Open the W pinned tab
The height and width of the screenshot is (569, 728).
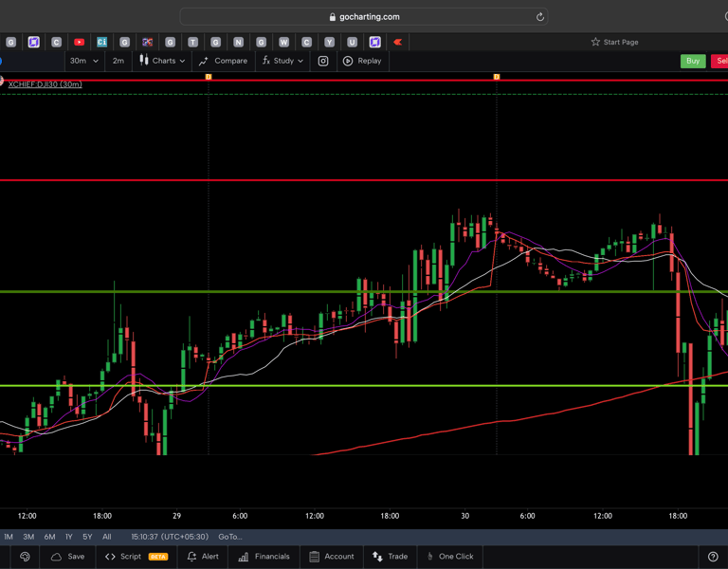pyautogui.click(x=283, y=43)
